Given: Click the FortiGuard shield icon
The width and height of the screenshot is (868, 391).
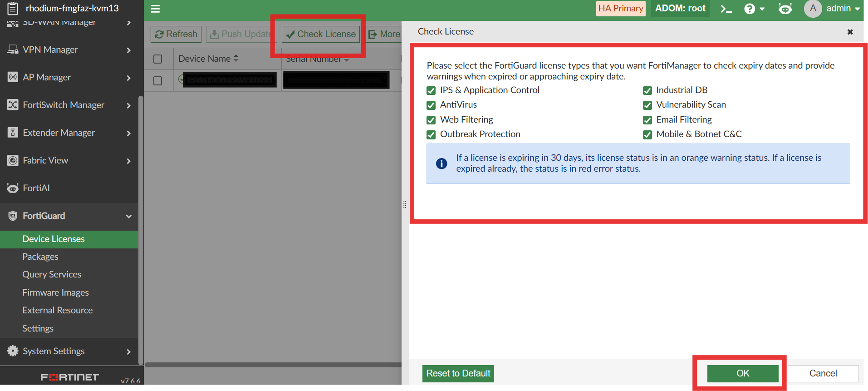Looking at the screenshot, I should point(13,216).
